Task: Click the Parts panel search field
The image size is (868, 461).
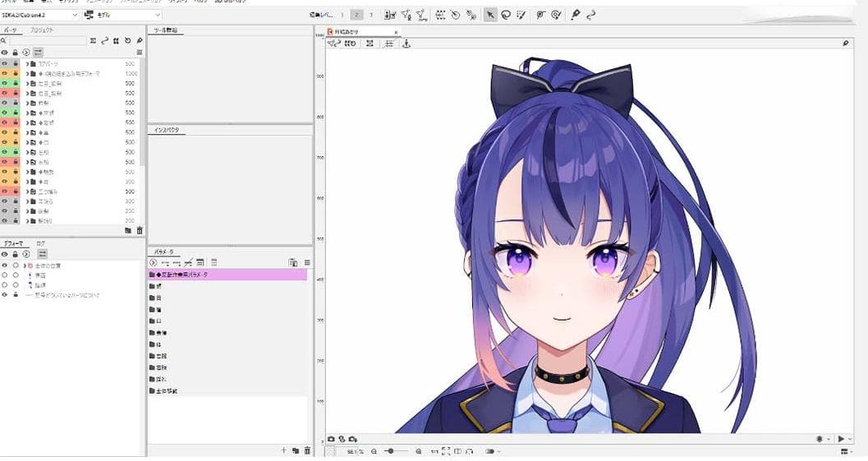Action: [48, 40]
